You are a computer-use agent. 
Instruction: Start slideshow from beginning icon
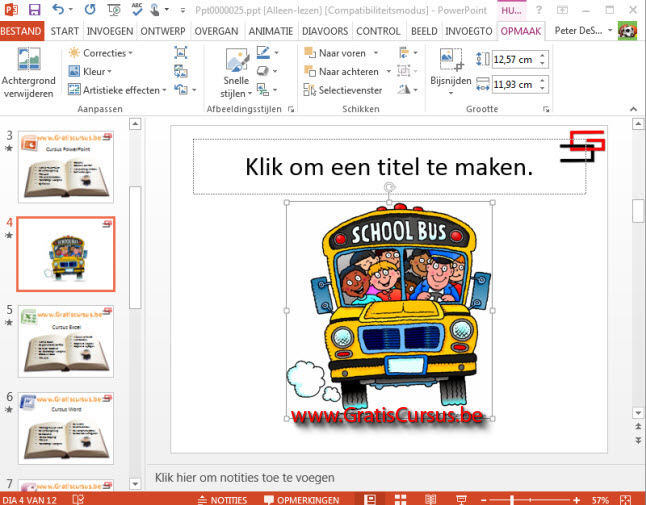click(x=113, y=9)
